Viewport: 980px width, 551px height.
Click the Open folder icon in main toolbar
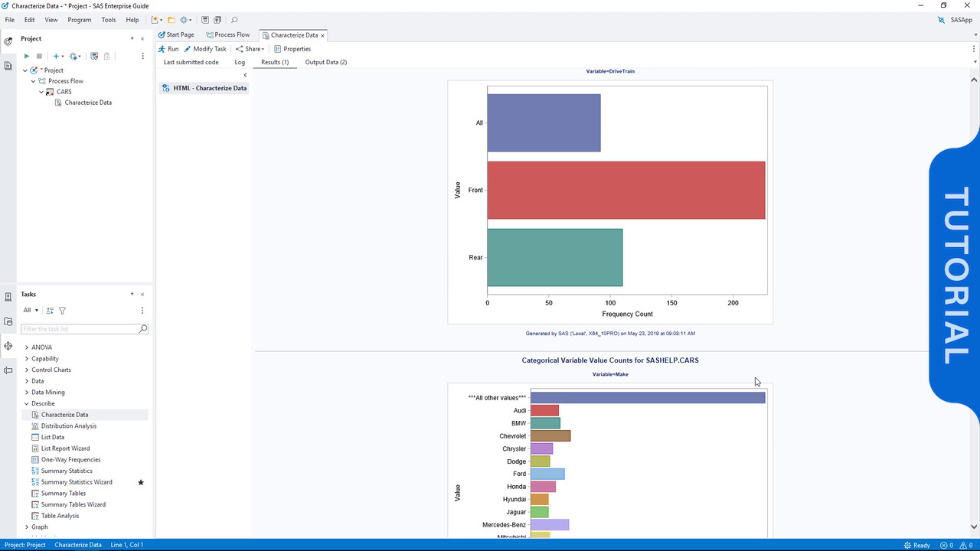pos(171,20)
